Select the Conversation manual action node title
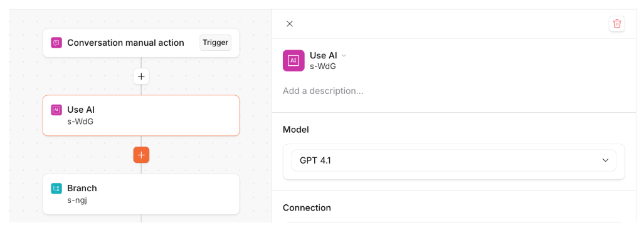 [x=125, y=43]
